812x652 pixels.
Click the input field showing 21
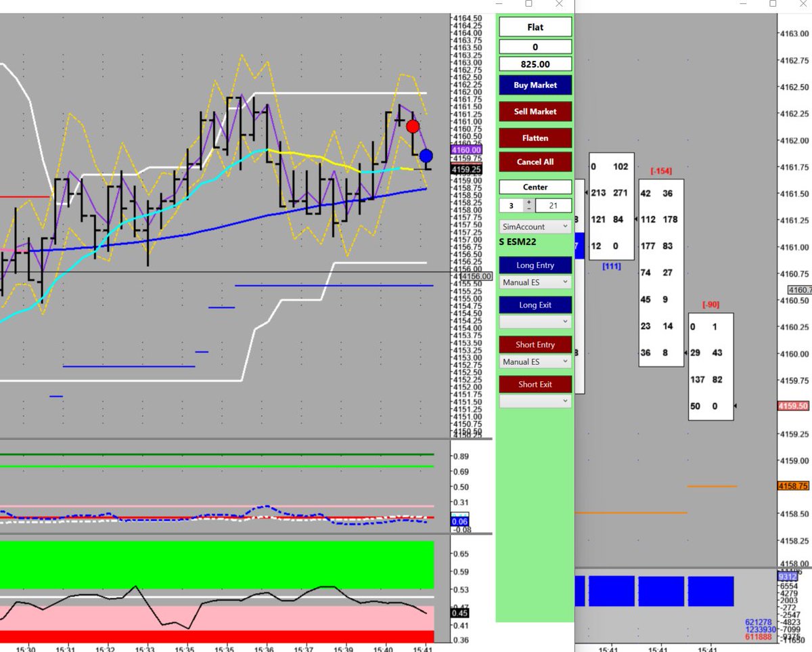553,206
